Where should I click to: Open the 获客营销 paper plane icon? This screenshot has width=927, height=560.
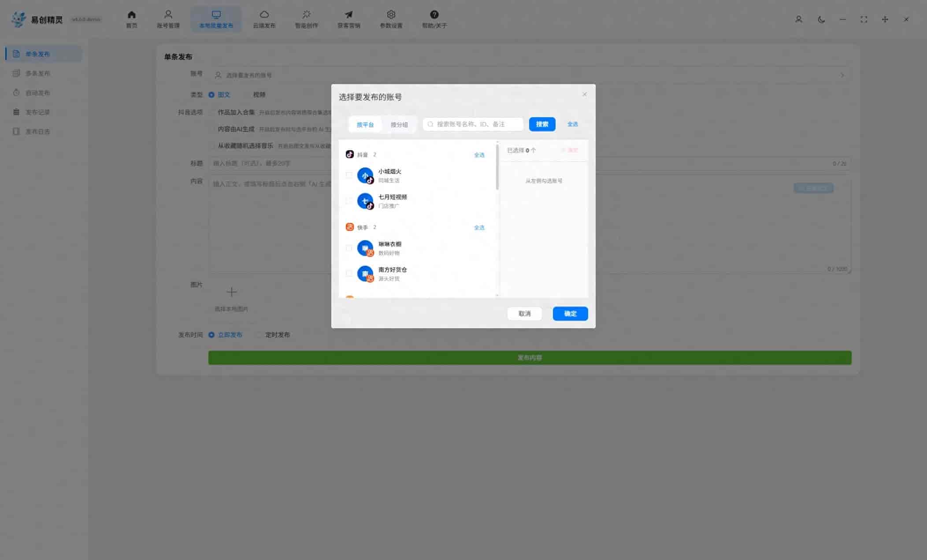point(349,15)
